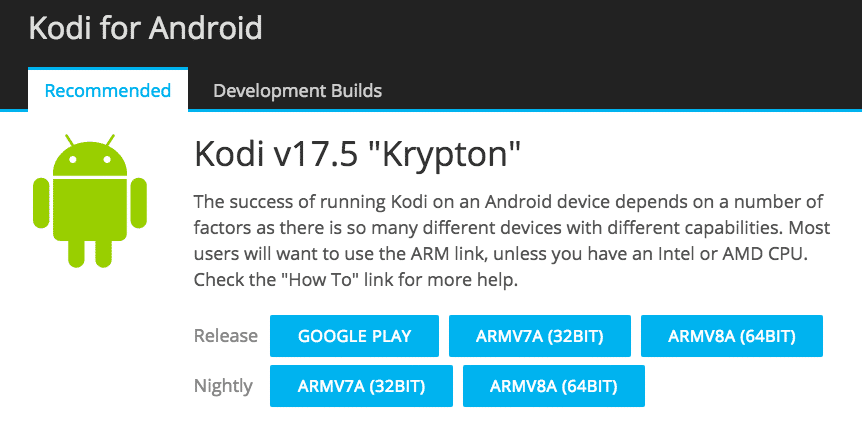Download Nightly ARMV7A (32BIT) build

tap(361, 386)
